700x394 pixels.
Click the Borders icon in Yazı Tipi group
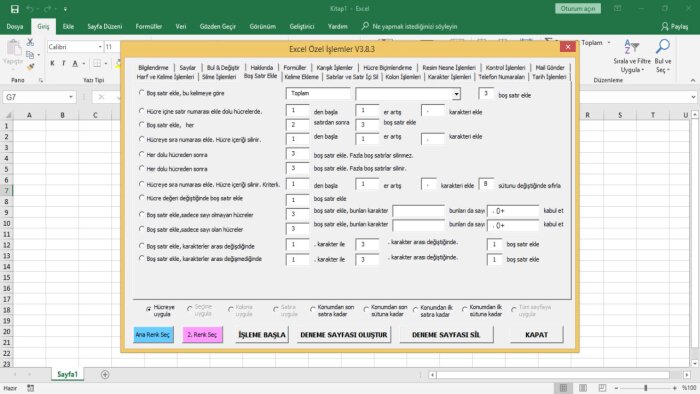click(x=97, y=63)
